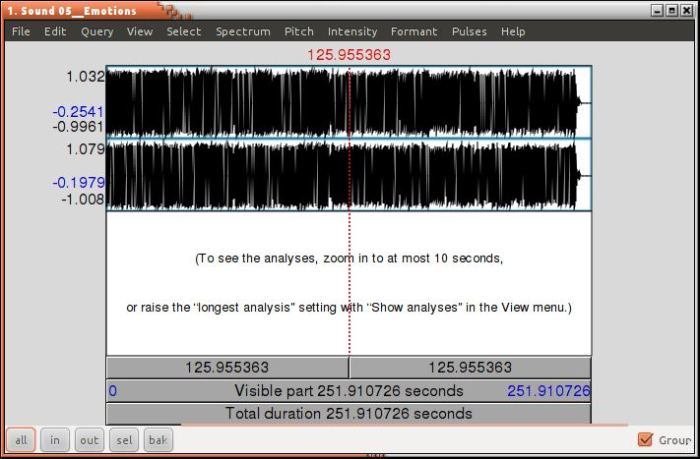Screen dimensions: 700x459
Task: Close the Sound 05__Emotions window
Action: pyautogui.click(x=686, y=10)
